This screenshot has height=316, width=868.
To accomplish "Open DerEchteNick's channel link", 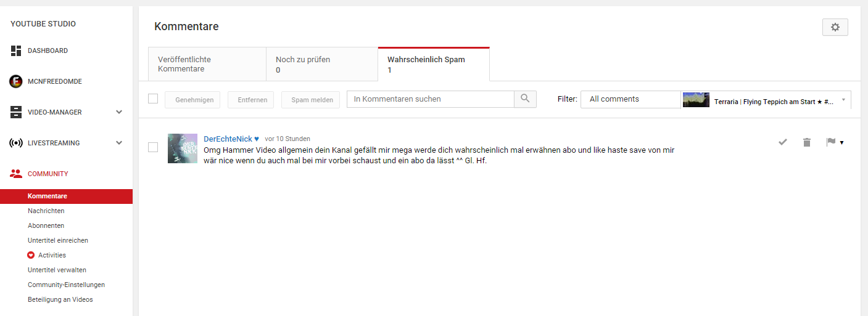I will pyautogui.click(x=228, y=139).
